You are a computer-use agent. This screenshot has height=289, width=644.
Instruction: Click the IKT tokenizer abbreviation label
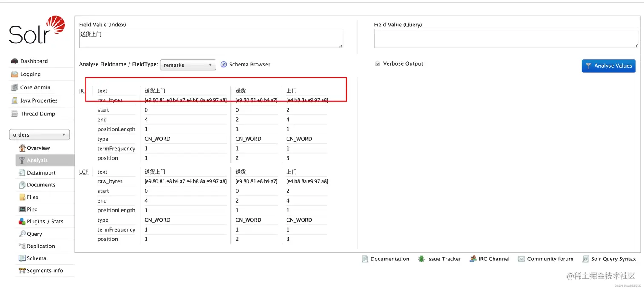click(83, 91)
